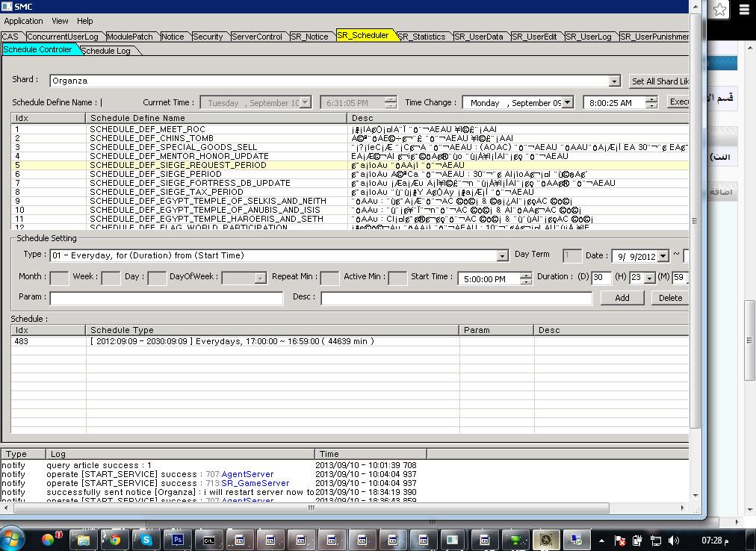The image size is (756, 551).
Task: Expand the Shard dropdown list
Action: tap(614, 81)
